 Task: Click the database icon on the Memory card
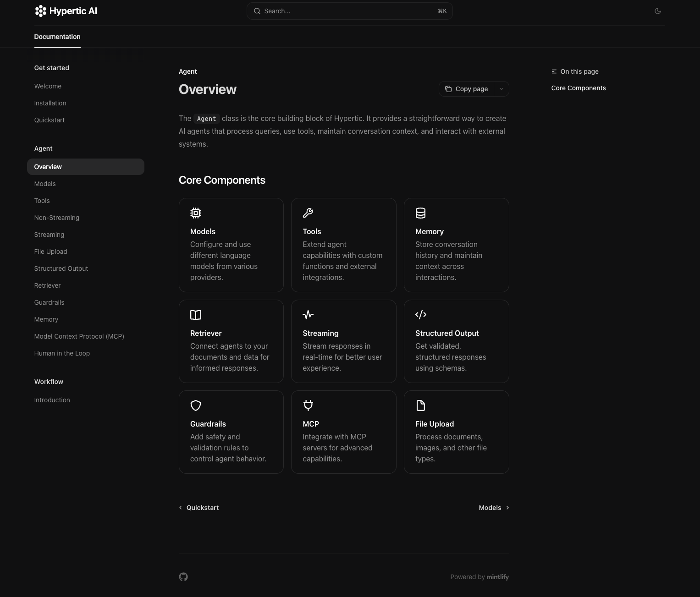click(x=420, y=213)
